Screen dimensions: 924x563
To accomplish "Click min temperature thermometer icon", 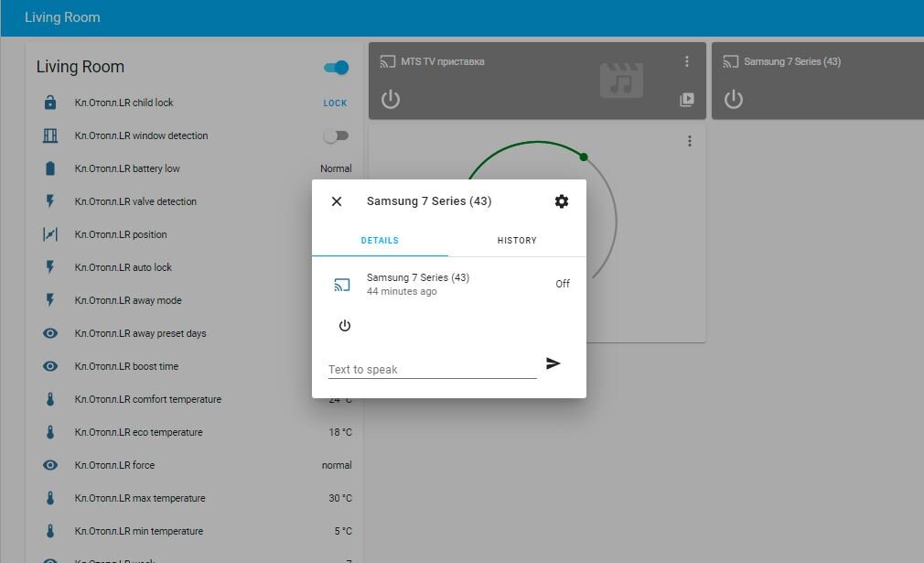I will pyautogui.click(x=50, y=531).
